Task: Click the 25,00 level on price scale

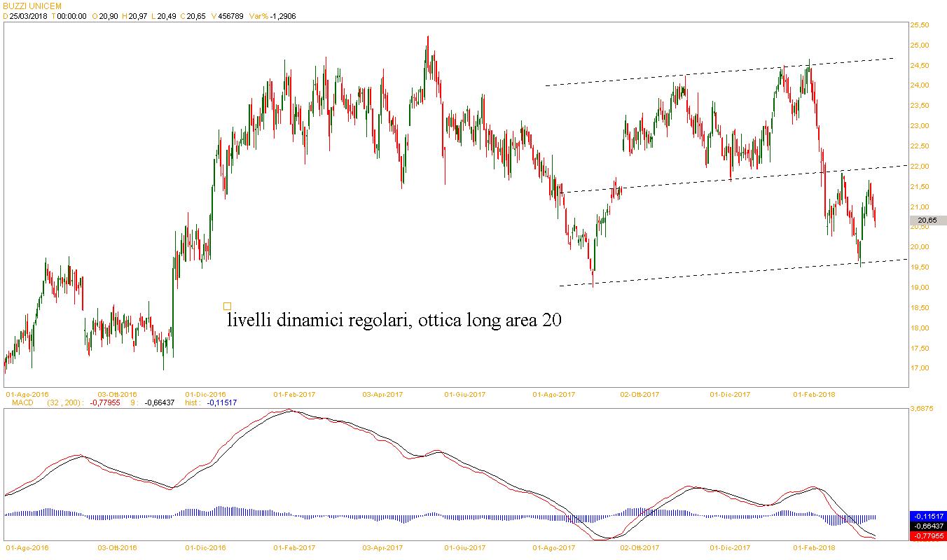Action: click(x=918, y=45)
